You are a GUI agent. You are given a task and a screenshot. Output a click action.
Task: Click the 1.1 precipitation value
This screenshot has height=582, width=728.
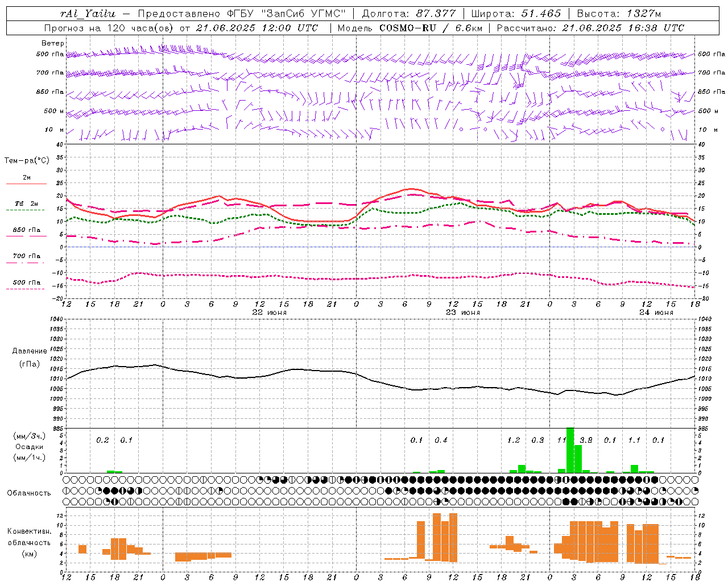pyautogui.click(x=634, y=440)
